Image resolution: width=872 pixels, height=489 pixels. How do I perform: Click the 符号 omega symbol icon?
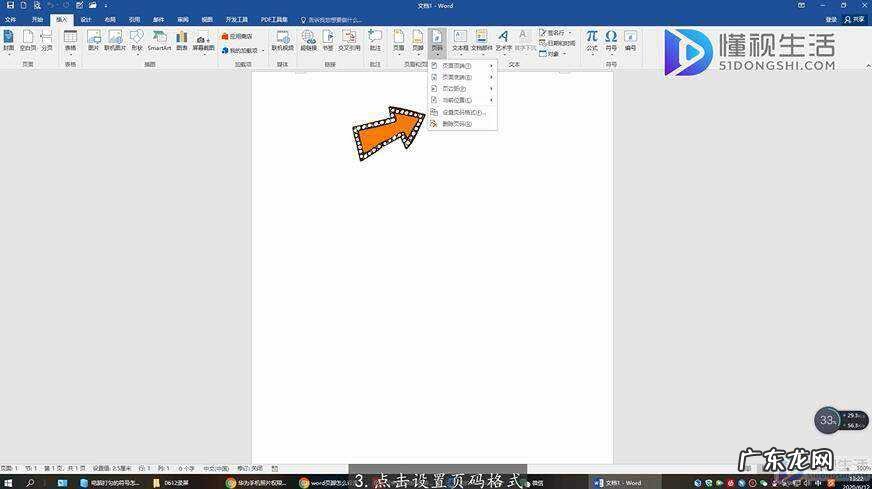pos(611,40)
